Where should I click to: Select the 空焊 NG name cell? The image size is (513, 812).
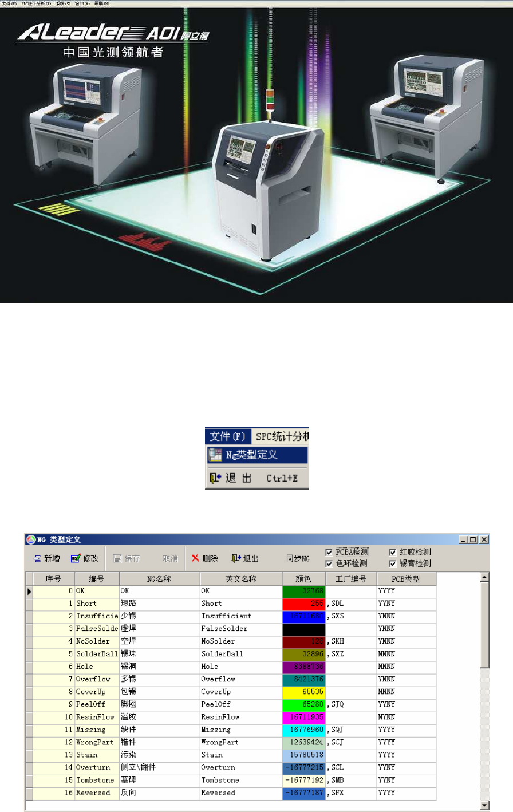[160, 641]
